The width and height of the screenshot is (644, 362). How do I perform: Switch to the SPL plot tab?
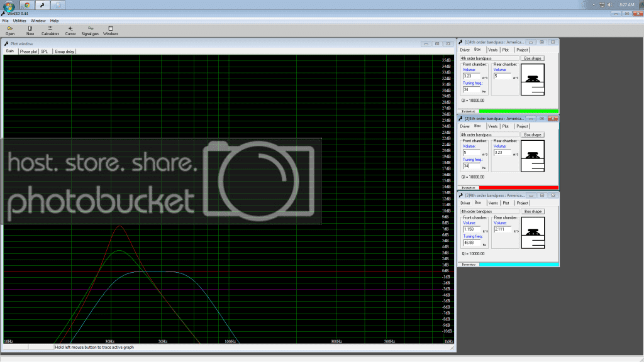click(x=45, y=52)
